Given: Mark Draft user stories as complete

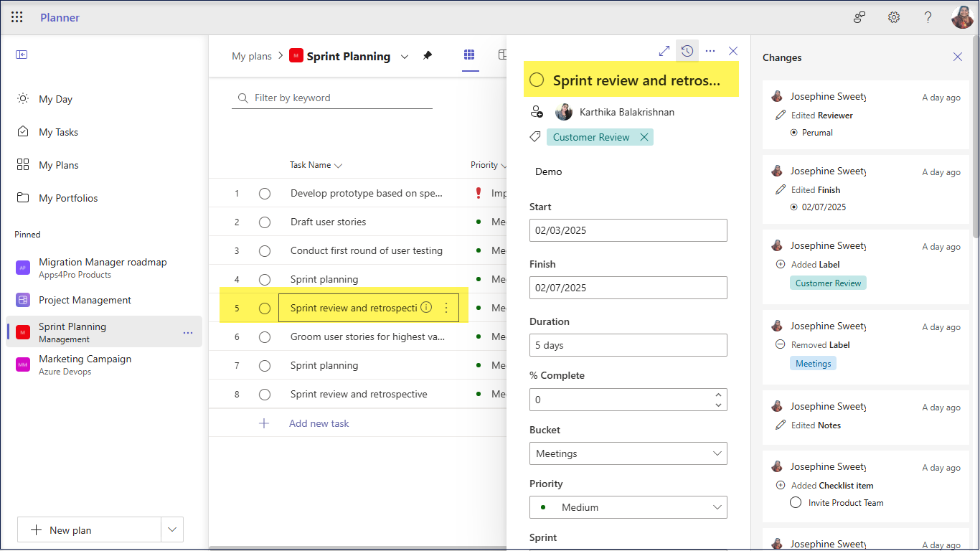Looking at the screenshot, I should pyautogui.click(x=265, y=222).
